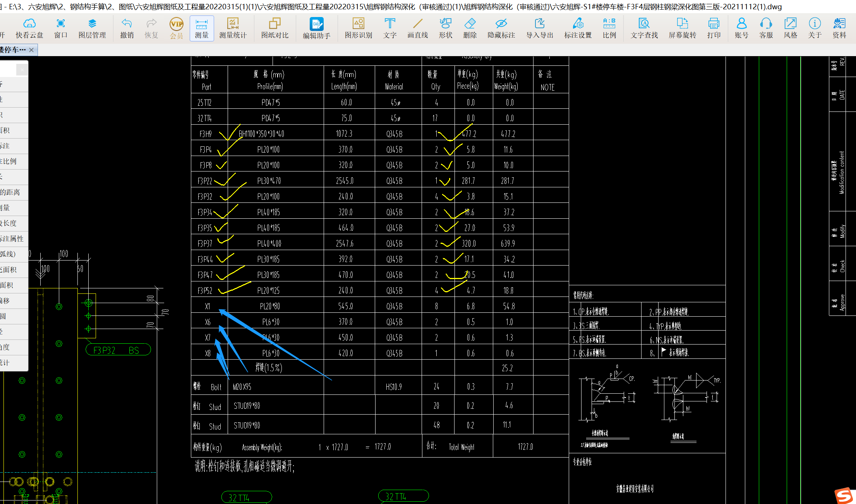The image size is (856, 504).
Task: Print drawing with 打印
Action: pyautogui.click(x=714, y=28)
